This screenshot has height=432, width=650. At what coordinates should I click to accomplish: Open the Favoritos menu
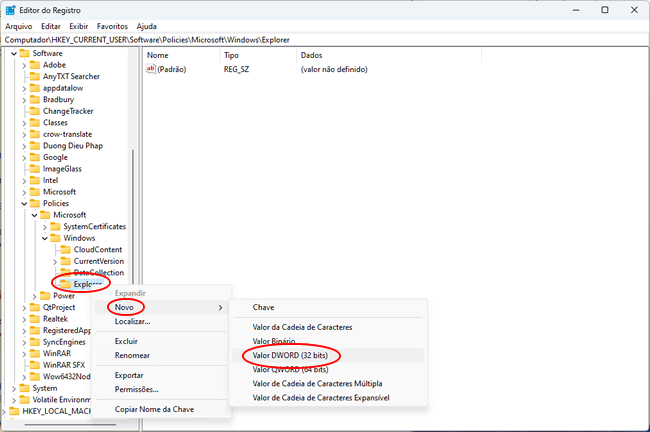point(112,26)
